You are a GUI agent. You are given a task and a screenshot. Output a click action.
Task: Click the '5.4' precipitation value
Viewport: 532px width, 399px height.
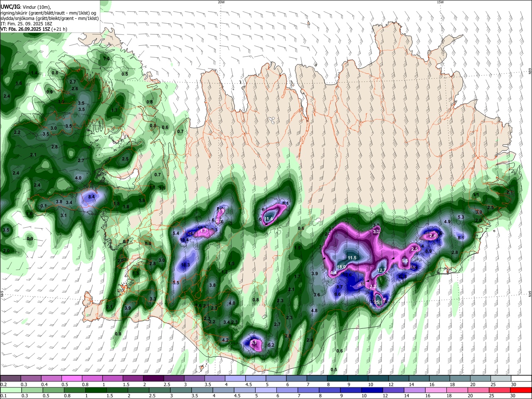(x=176, y=234)
